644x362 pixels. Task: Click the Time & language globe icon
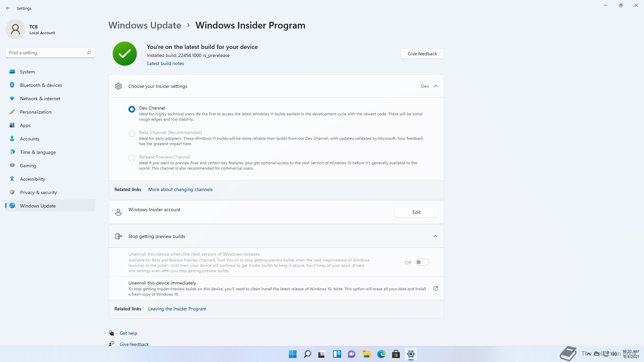12,152
